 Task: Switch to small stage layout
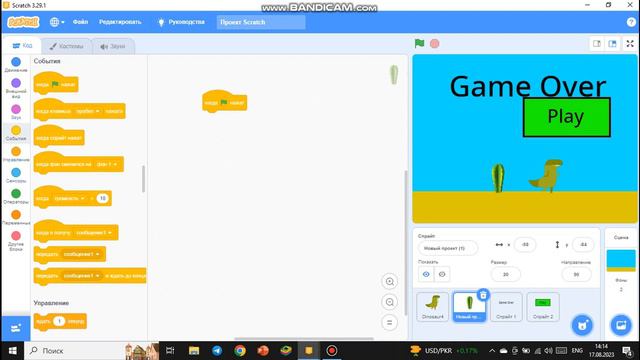click(x=597, y=44)
